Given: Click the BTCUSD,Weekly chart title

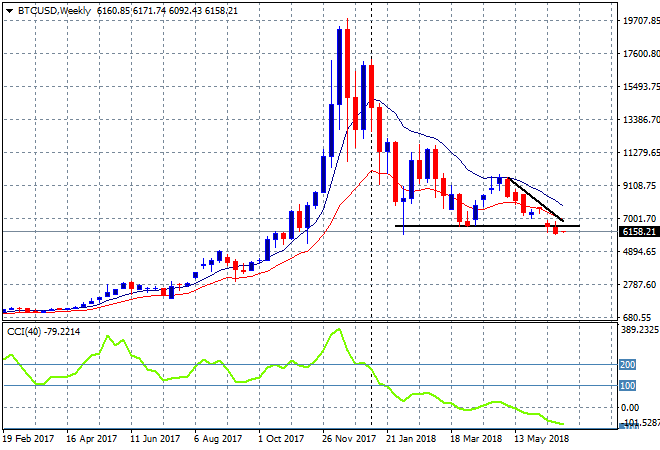Looking at the screenshot, I should (x=51, y=9).
